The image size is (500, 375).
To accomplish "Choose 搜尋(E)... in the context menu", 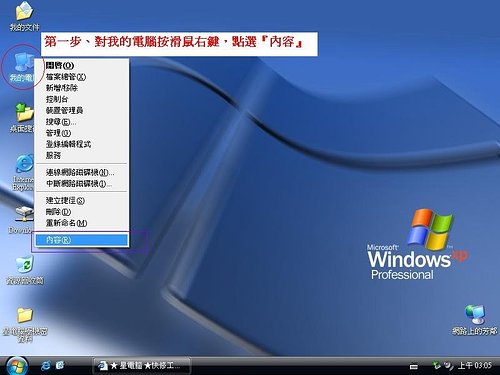I will pyautogui.click(x=81, y=122).
